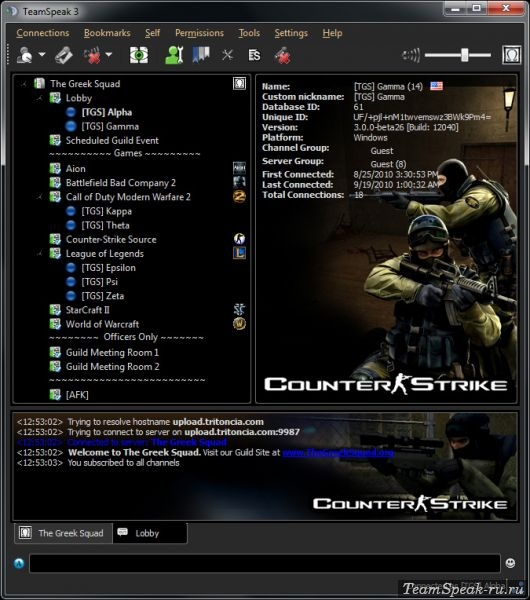Open the Connections menu
Screen dimensions: 530x600
[43, 33]
